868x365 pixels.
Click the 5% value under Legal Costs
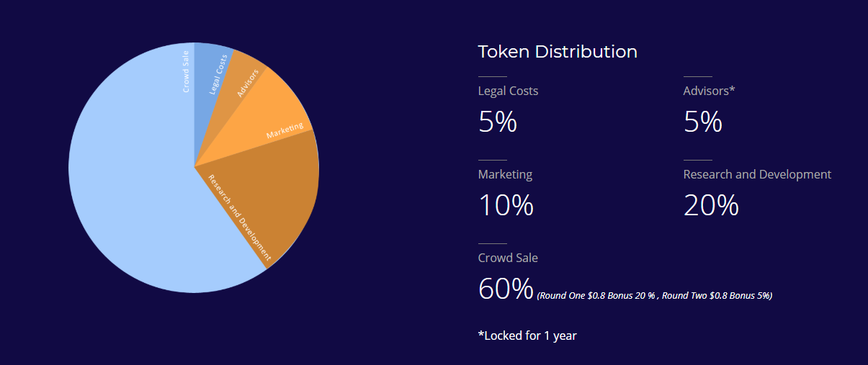(498, 122)
